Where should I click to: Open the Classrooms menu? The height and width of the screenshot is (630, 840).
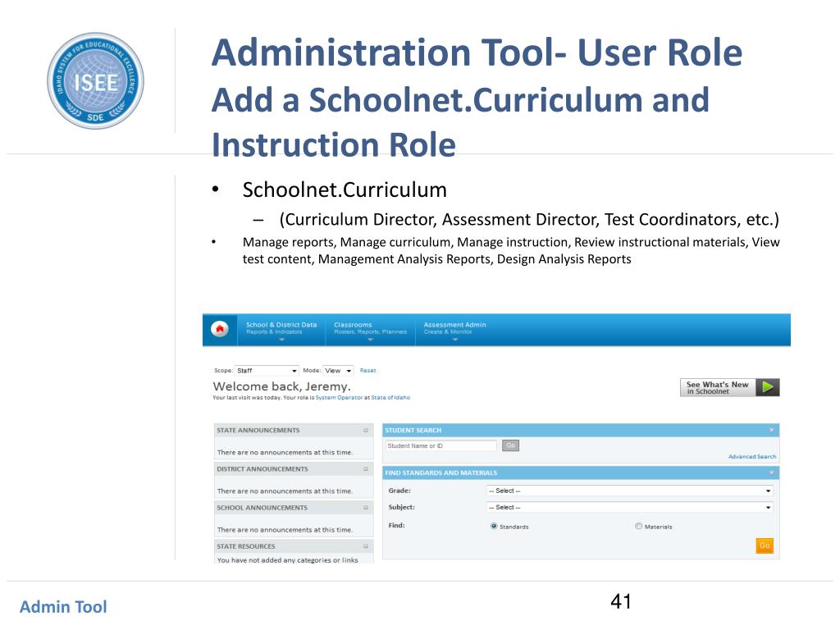370,330
